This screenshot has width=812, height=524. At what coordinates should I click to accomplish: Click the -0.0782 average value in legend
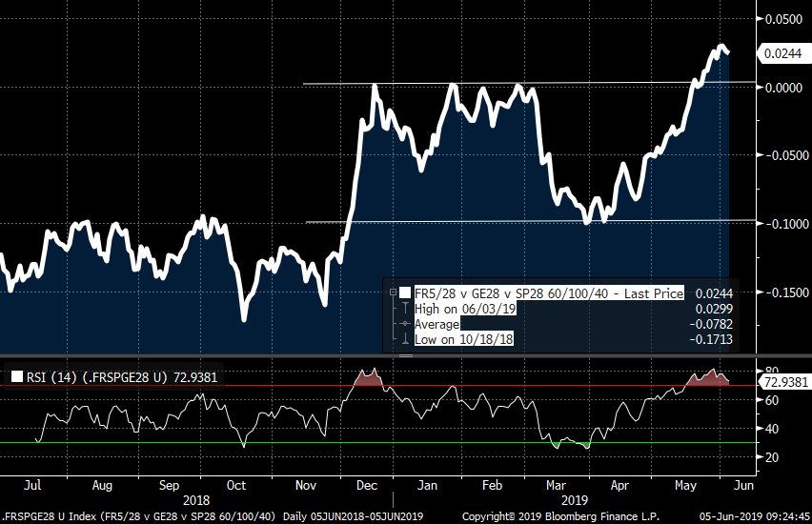click(711, 324)
